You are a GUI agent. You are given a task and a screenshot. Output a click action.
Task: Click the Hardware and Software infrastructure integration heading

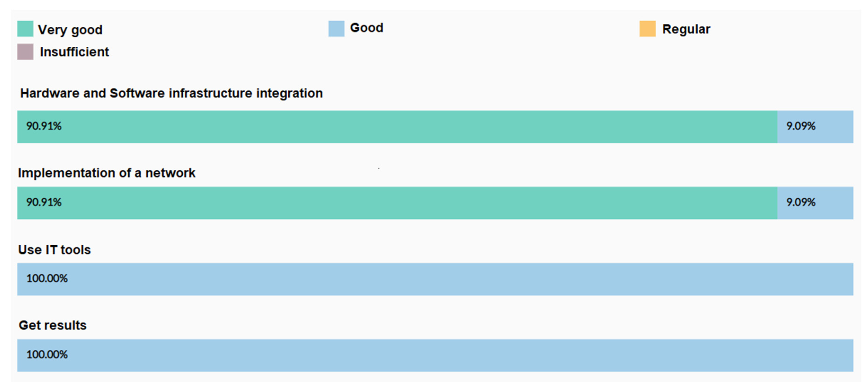[x=172, y=93]
